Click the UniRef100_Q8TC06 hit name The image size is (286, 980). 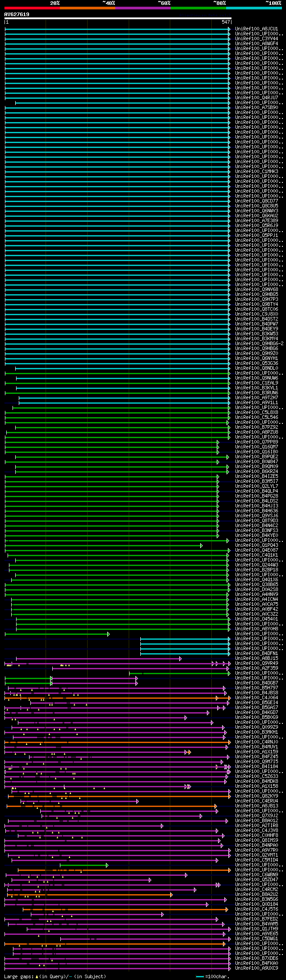(x=257, y=309)
